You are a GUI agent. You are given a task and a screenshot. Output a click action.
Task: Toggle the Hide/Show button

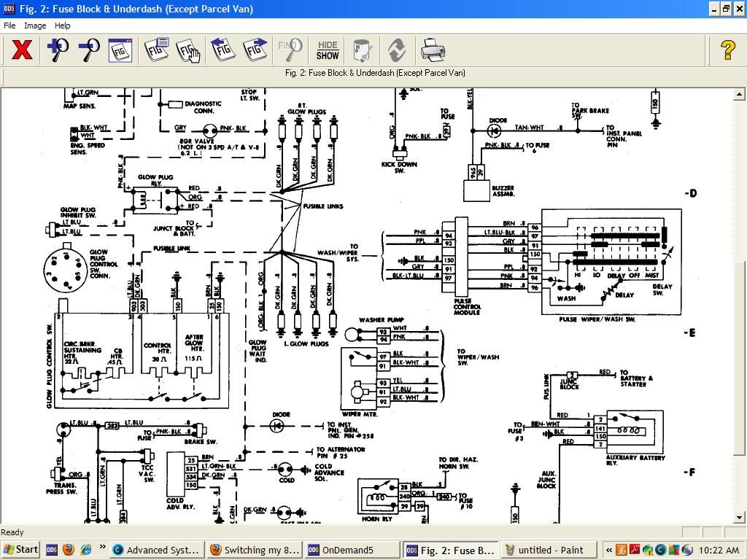pos(328,50)
